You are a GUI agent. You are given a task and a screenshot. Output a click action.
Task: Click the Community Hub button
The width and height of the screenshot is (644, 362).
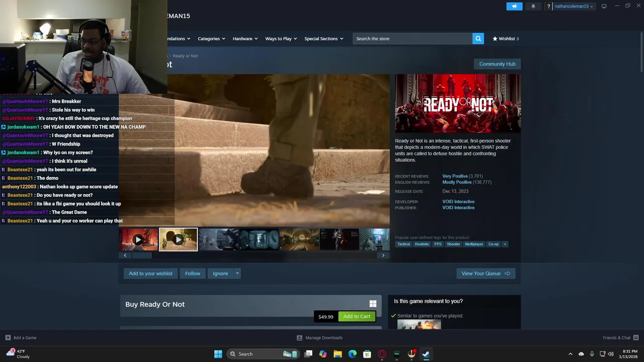point(497,64)
